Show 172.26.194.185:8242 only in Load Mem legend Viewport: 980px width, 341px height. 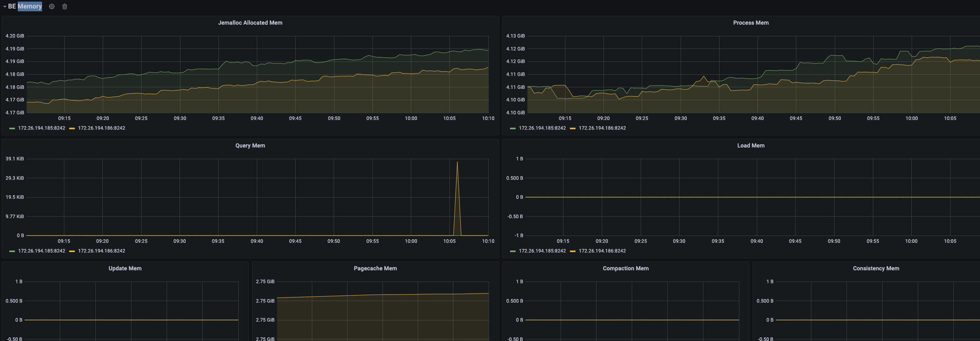[542, 251]
